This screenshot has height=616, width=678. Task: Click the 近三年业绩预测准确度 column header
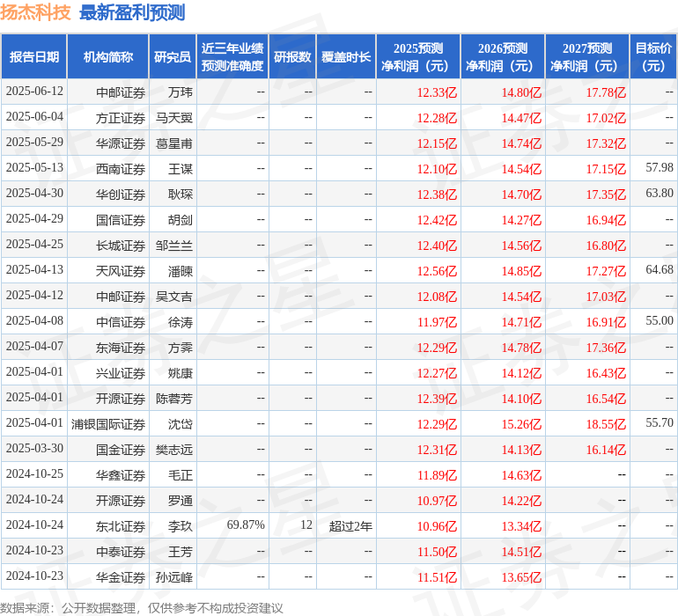coord(232,57)
